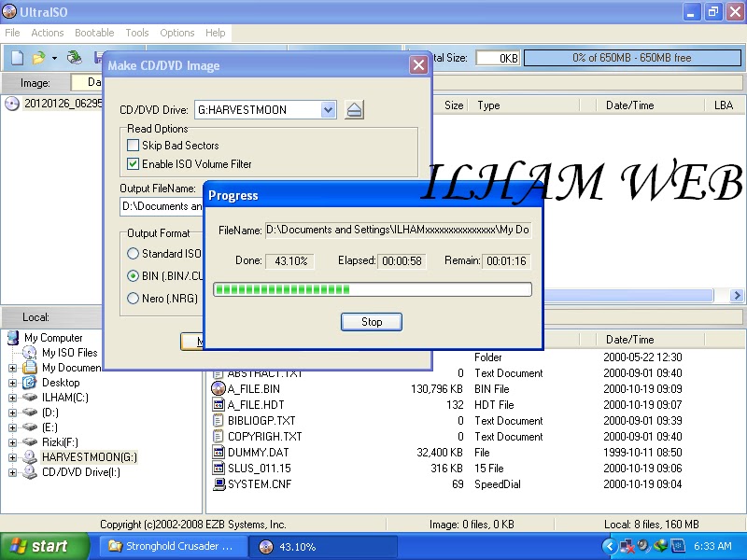The height and width of the screenshot is (560, 747).
Task: Click the Total Size 0KB field
Action: pos(498,58)
